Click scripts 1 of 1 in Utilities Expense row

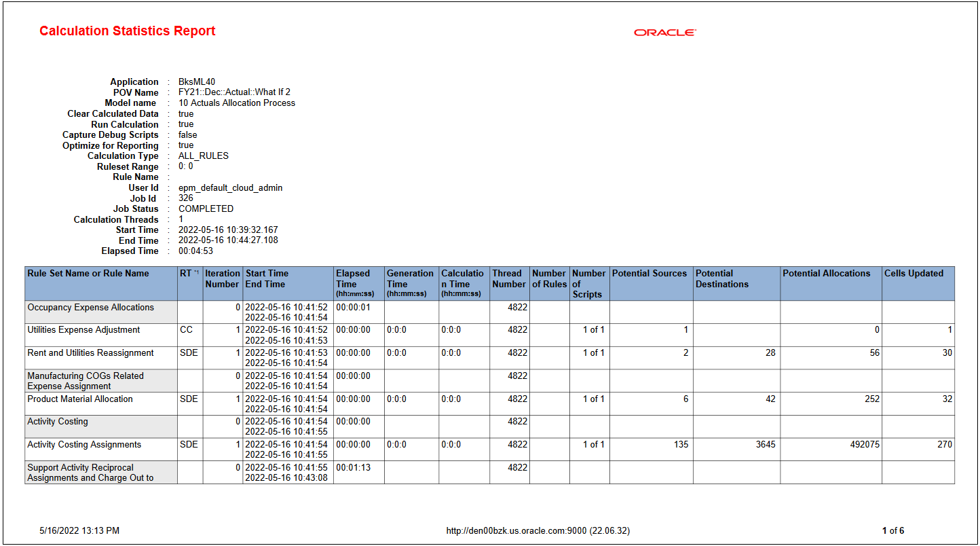(x=593, y=330)
